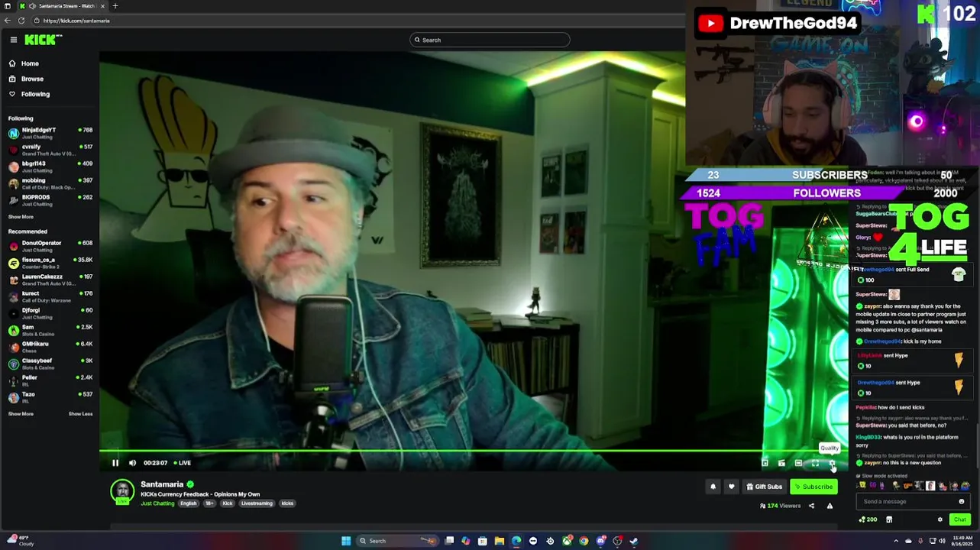
Task: Click the Gift Subs button
Action: click(764, 487)
